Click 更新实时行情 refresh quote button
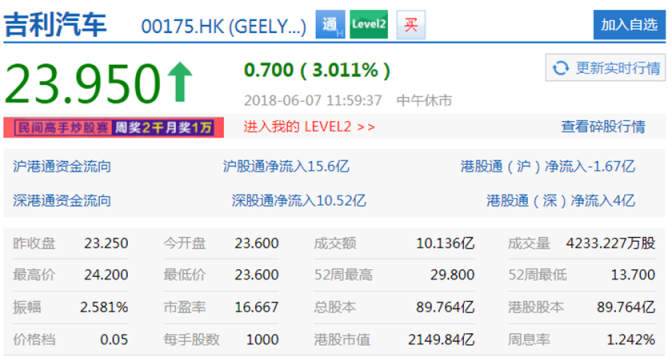 [x=605, y=67]
